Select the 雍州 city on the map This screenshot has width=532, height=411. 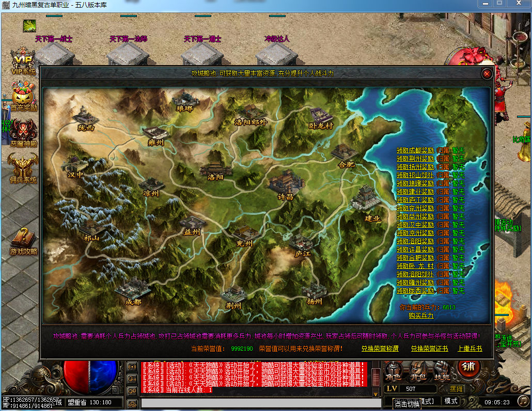tap(155, 136)
